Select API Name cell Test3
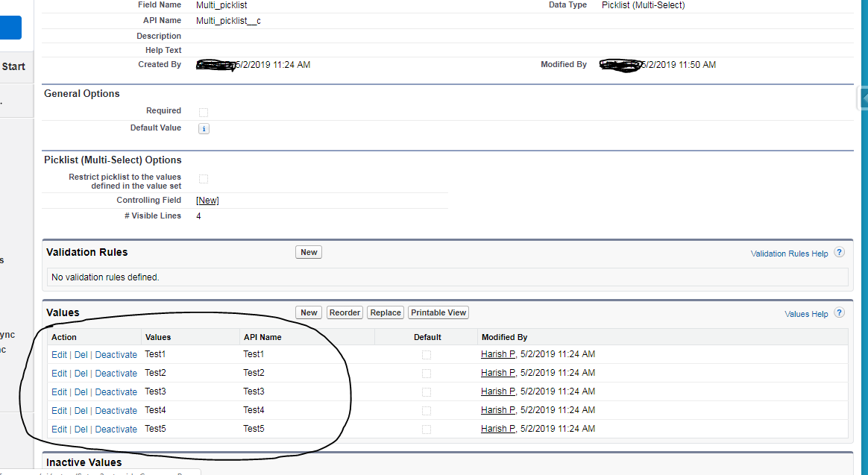Image resolution: width=868 pixels, height=475 pixels. [254, 391]
